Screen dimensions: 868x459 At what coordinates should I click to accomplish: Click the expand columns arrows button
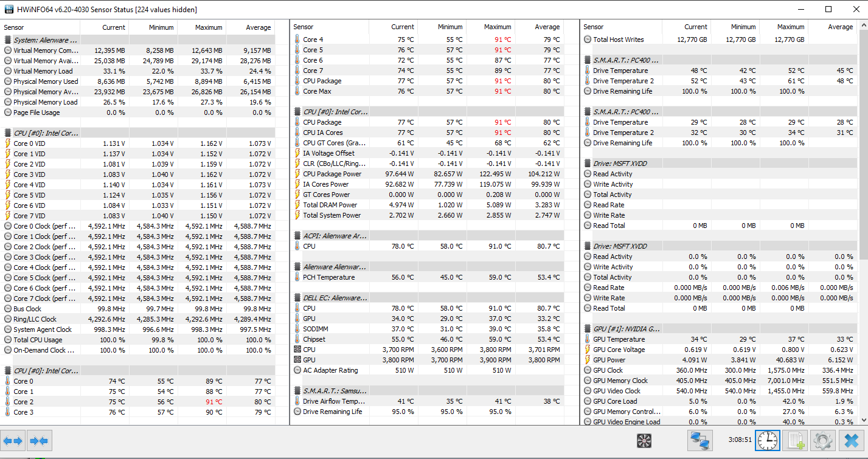(13, 441)
